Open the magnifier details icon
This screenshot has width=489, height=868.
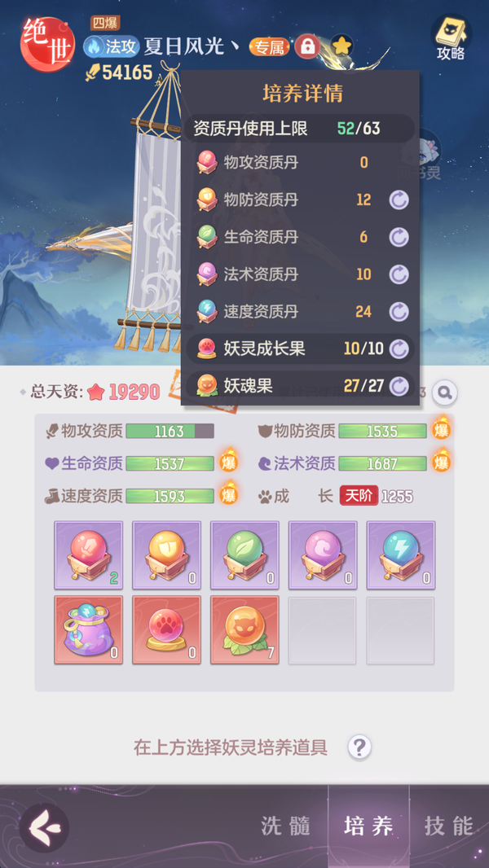pos(444,392)
